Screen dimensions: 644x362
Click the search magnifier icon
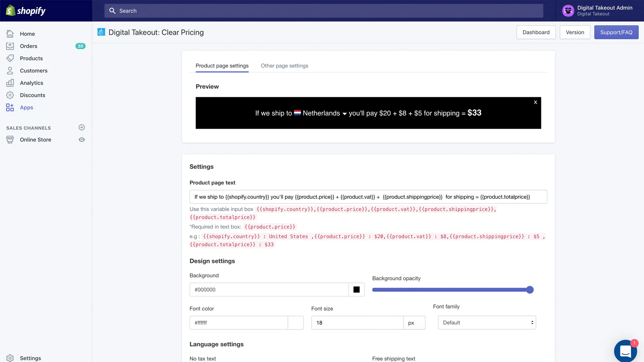(112, 11)
